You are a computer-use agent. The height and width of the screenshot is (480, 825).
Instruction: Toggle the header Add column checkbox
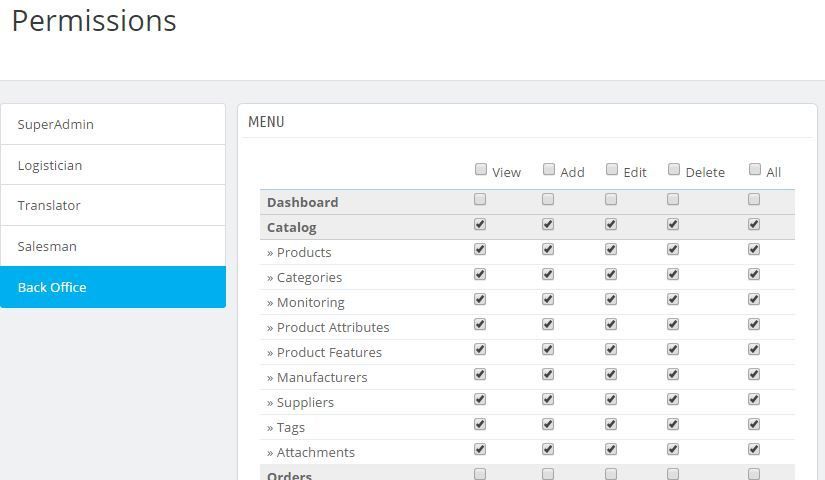(x=549, y=170)
